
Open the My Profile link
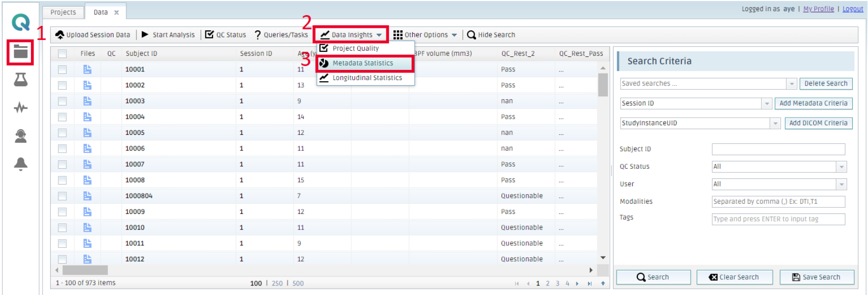point(818,9)
